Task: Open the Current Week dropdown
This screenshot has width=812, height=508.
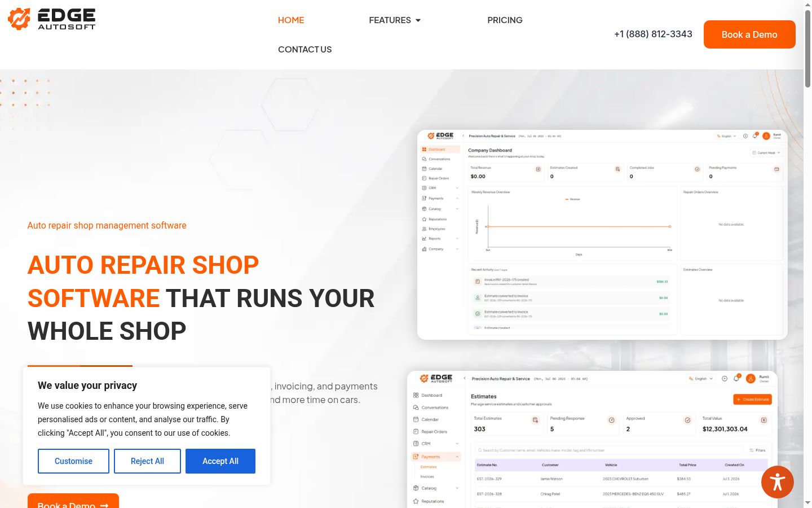Action: click(766, 153)
